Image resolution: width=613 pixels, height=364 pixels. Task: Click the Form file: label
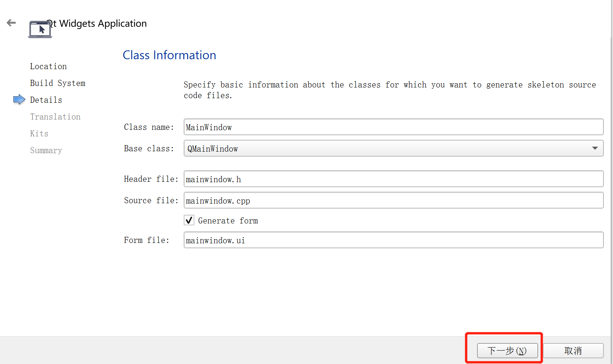coord(147,240)
